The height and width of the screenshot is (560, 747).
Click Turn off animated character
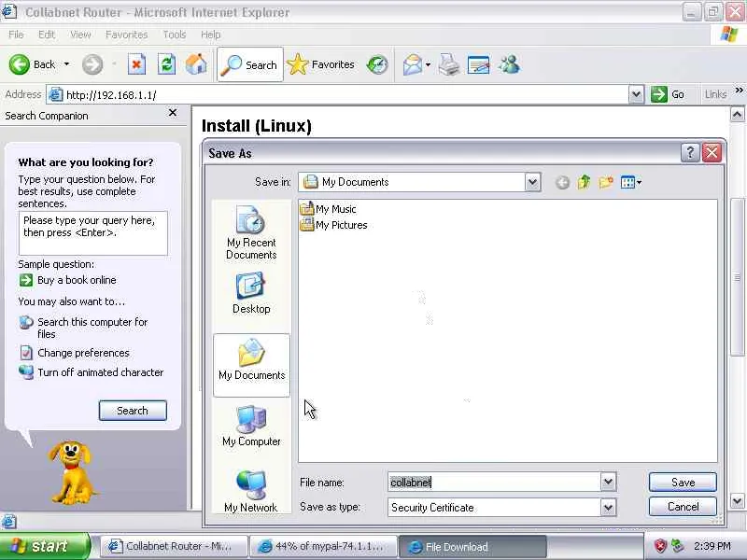coord(101,372)
